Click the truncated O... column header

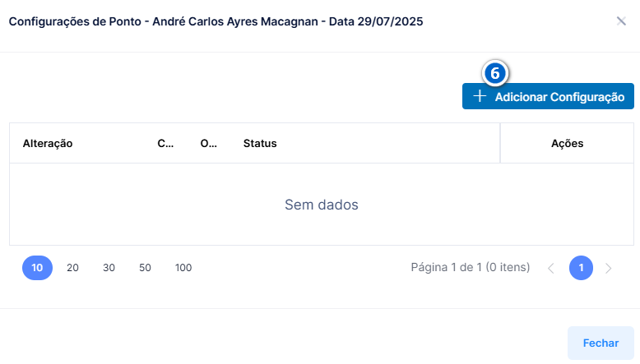click(209, 144)
